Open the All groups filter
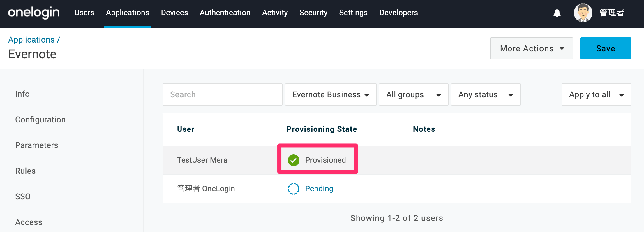Viewport: 644px width, 232px height. click(x=413, y=94)
